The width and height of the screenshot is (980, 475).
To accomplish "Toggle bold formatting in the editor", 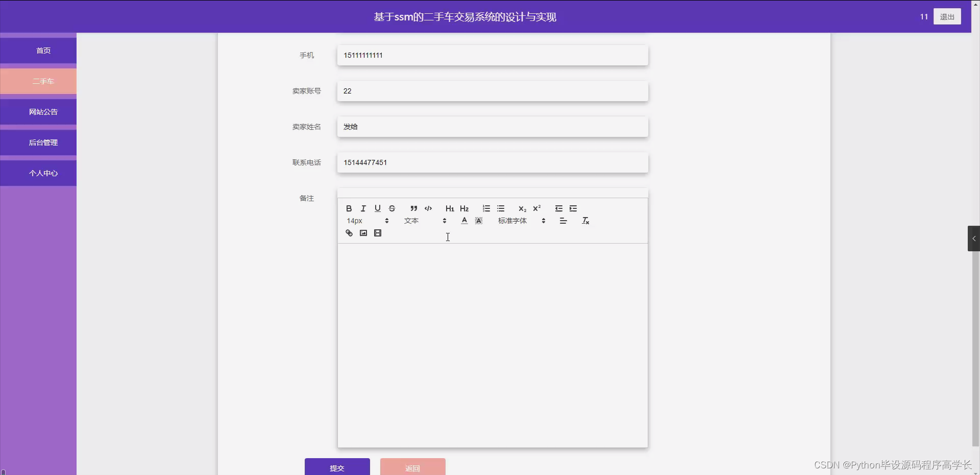I will click(x=348, y=208).
